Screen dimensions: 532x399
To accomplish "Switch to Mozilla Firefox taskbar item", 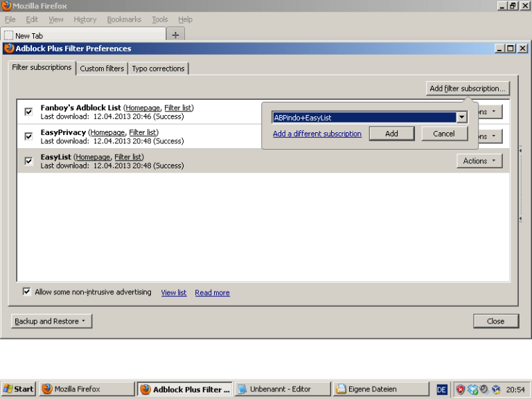I will pos(86,389).
